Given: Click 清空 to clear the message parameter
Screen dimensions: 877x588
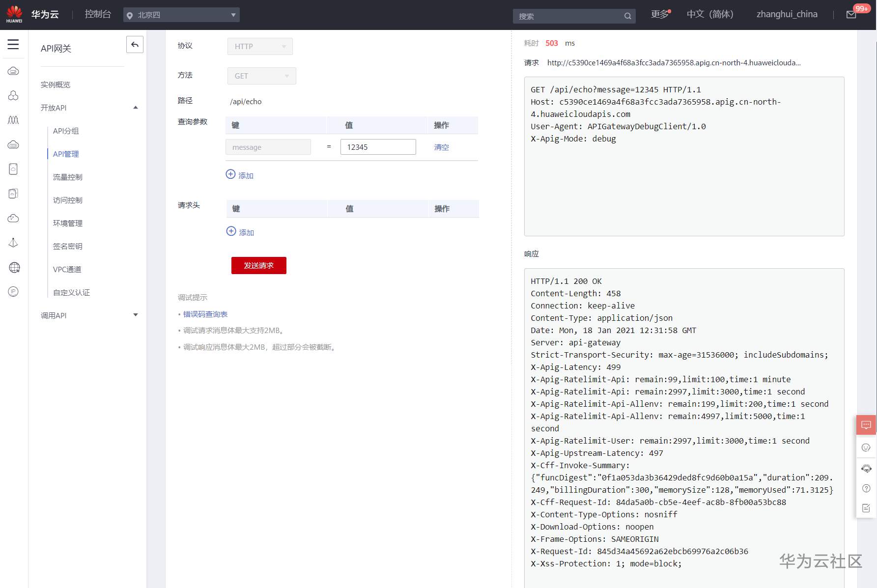Looking at the screenshot, I should click(442, 147).
